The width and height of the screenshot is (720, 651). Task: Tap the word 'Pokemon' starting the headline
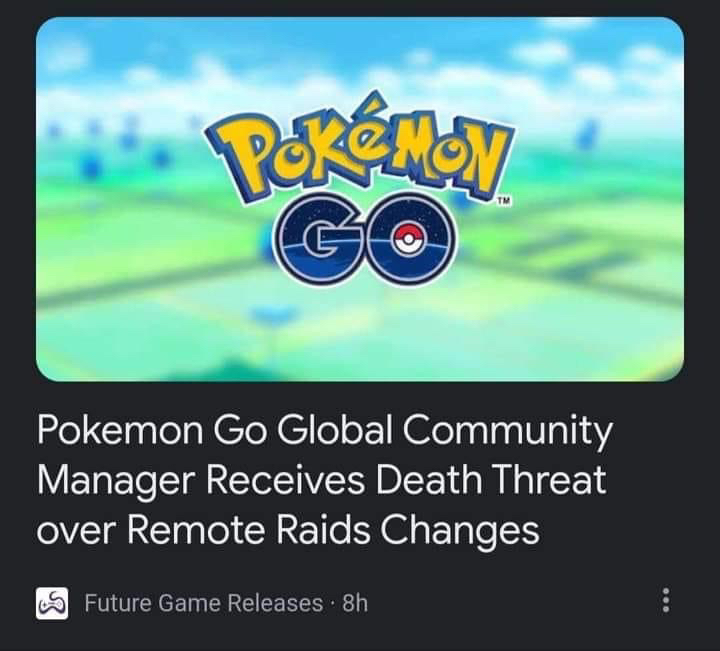(120, 431)
